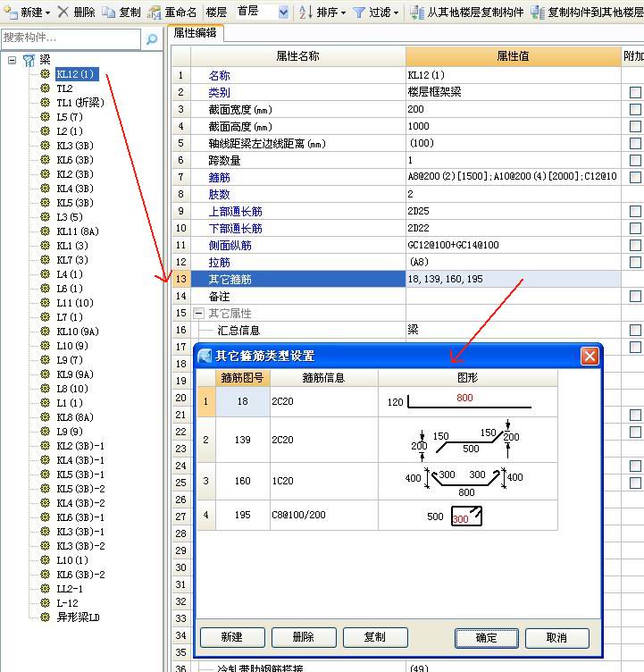Open the 排序 dropdown arrow
The width and height of the screenshot is (644, 672).
coord(343,13)
